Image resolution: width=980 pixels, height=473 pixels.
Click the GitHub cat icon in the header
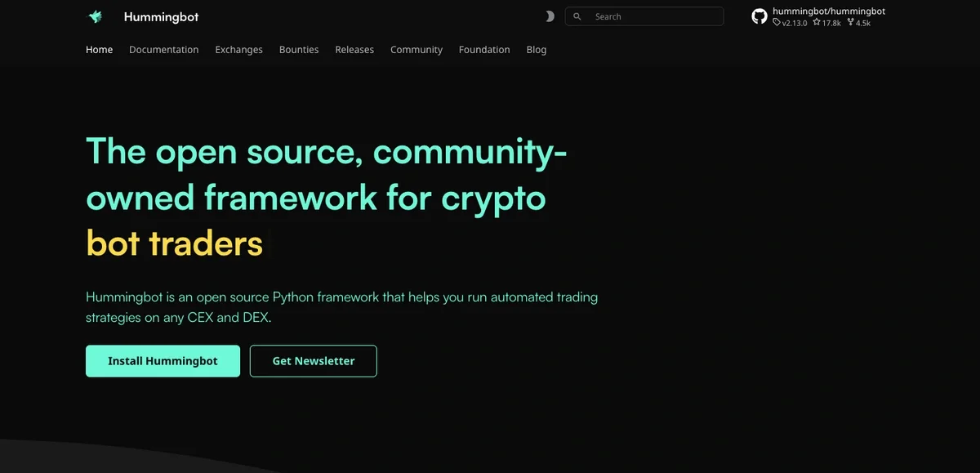(759, 16)
